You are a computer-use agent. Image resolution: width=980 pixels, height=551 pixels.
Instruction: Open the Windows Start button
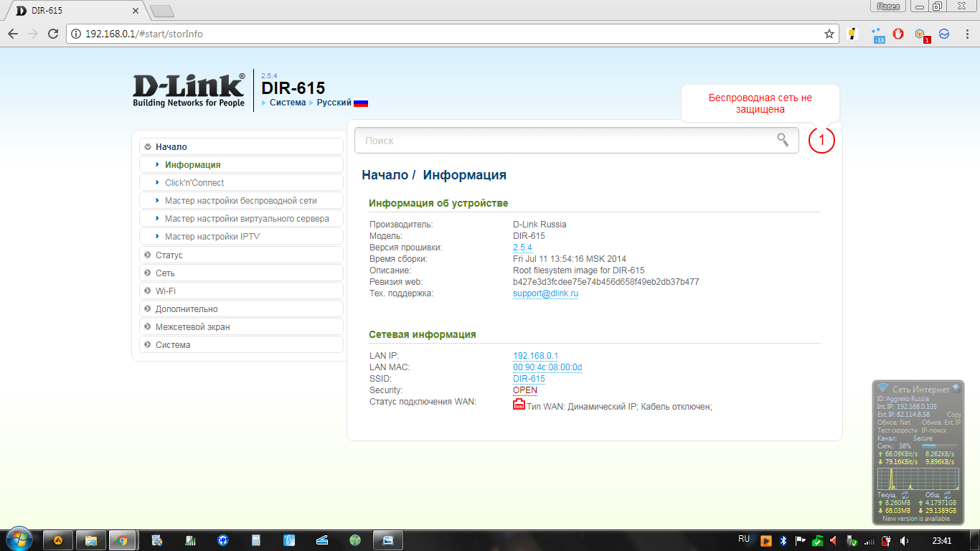pyautogui.click(x=18, y=539)
